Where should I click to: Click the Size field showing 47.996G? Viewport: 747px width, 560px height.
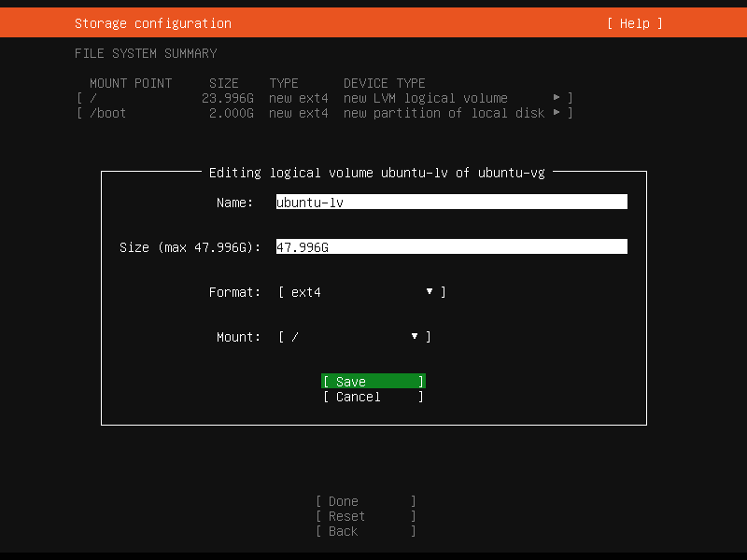(x=452, y=246)
